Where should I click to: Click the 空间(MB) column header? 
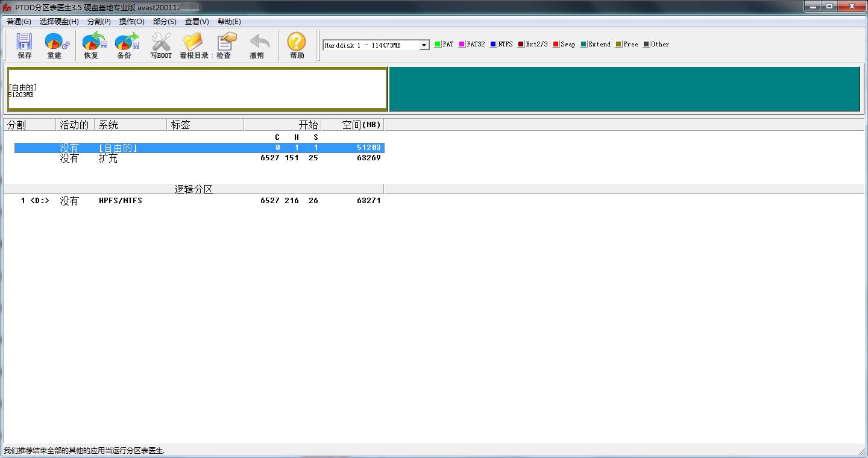[352, 125]
